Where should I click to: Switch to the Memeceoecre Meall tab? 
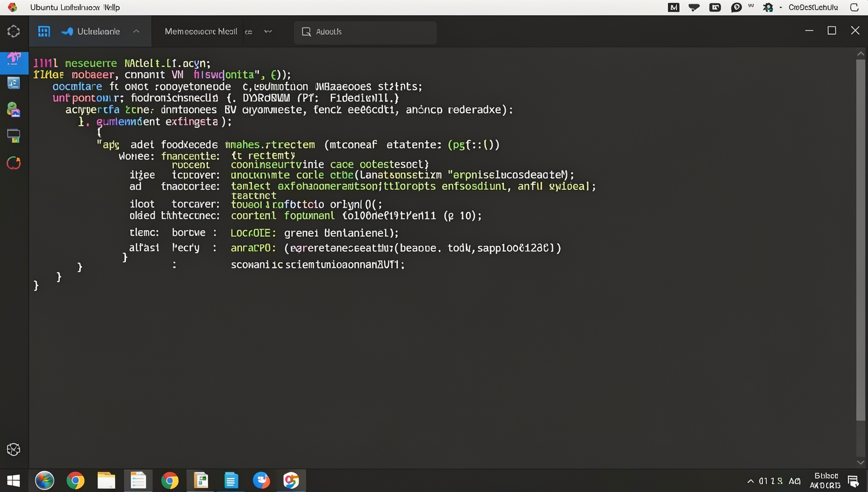click(x=201, y=31)
